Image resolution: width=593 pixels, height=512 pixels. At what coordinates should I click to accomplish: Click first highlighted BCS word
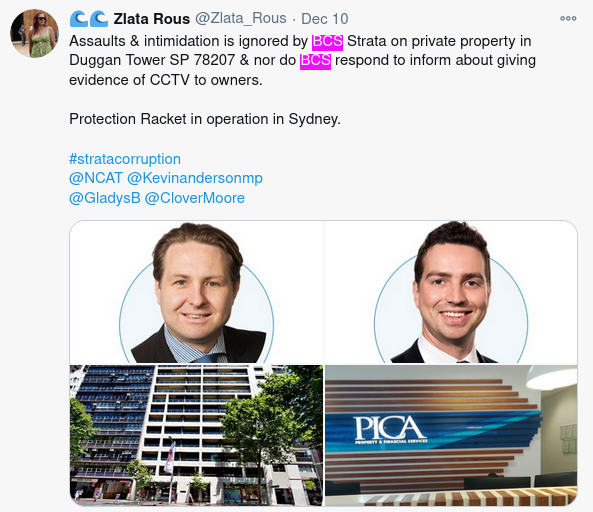(x=327, y=42)
